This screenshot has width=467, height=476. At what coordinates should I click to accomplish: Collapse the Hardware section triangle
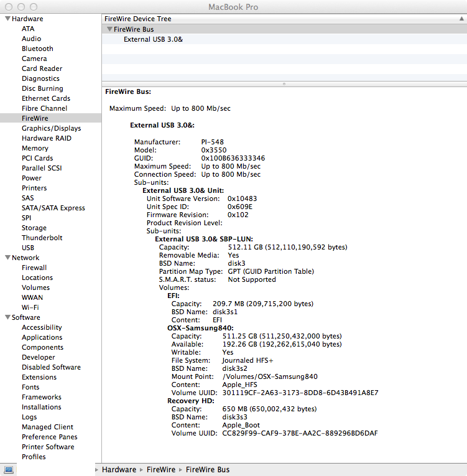pyautogui.click(x=8, y=19)
